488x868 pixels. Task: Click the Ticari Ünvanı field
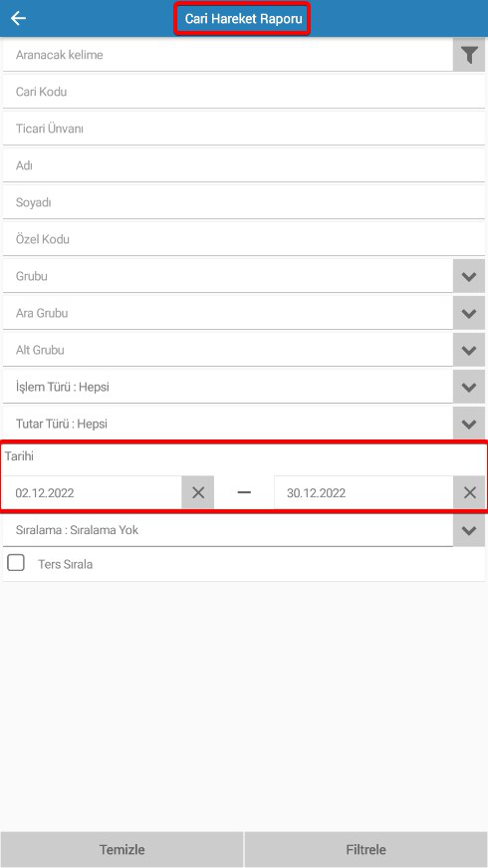[244, 129]
